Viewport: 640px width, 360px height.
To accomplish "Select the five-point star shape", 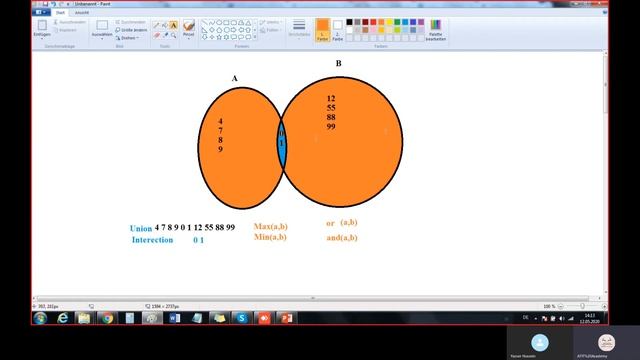I will click(219, 37).
